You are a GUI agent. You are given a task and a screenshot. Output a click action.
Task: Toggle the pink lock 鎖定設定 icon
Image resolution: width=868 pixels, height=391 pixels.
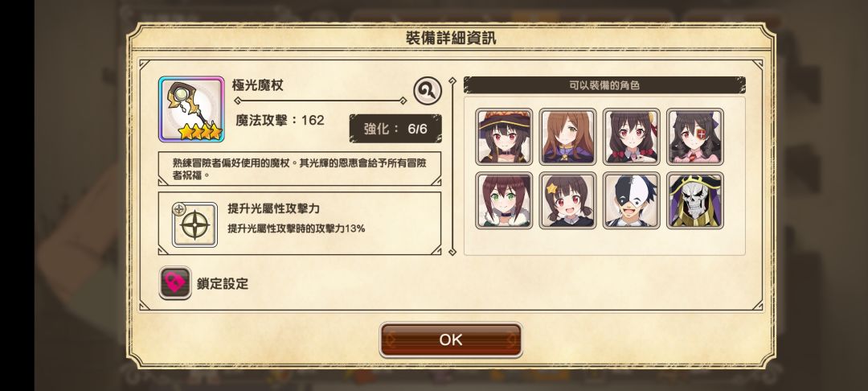(x=175, y=283)
